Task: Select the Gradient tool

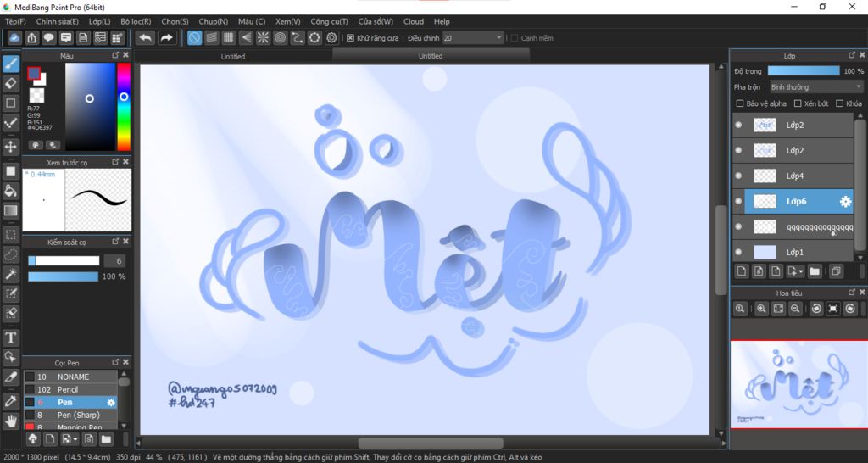Action: tap(10, 211)
